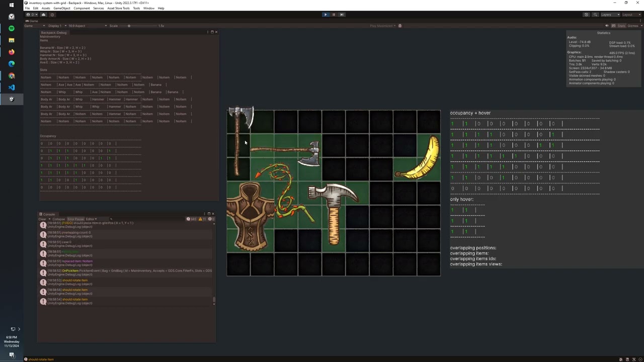Toggle Console info messages filter 948
This screenshot has width=644, height=362.
pyautogui.click(x=192, y=219)
